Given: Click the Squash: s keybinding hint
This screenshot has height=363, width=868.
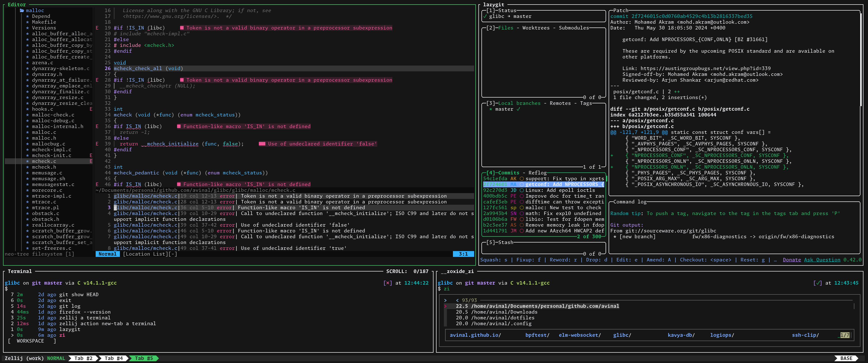Looking at the screenshot, I should point(494,260).
